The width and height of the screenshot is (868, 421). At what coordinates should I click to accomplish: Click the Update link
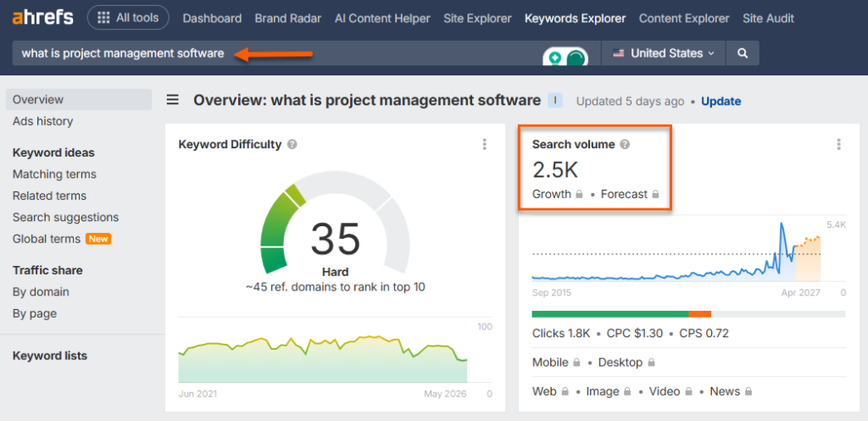point(721,102)
